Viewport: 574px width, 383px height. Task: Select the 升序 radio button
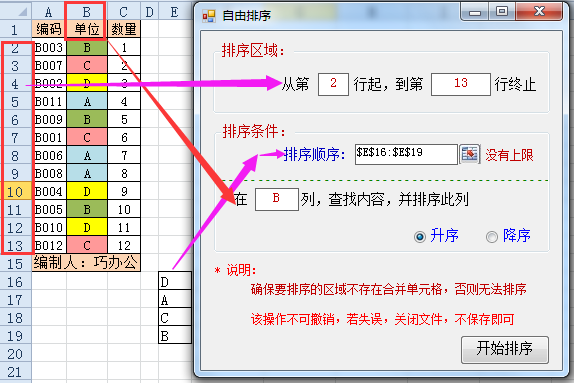coord(420,237)
